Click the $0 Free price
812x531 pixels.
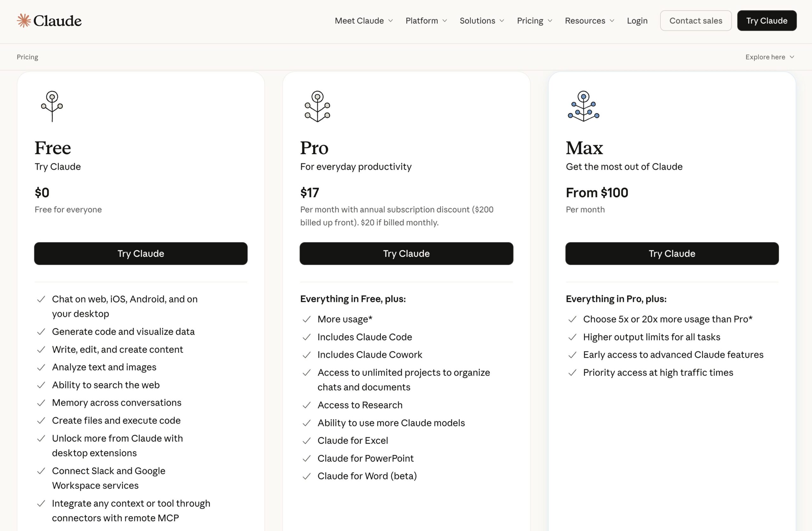(42, 193)
